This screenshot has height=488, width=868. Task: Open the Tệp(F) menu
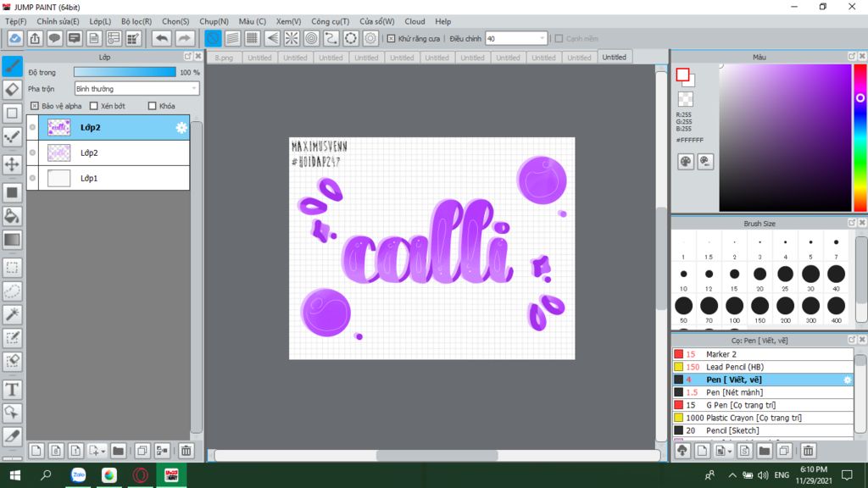point(16,21)
